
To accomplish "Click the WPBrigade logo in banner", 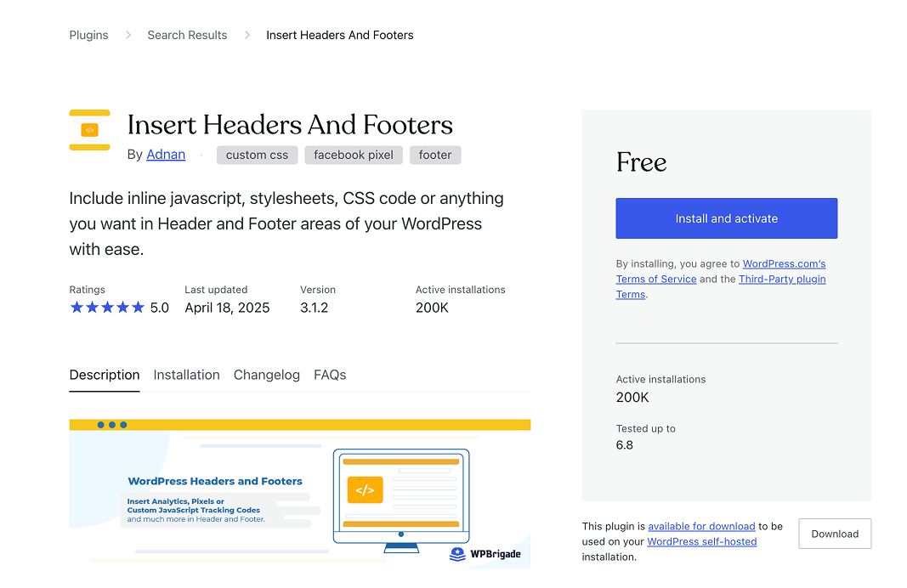I will [485, 555].
